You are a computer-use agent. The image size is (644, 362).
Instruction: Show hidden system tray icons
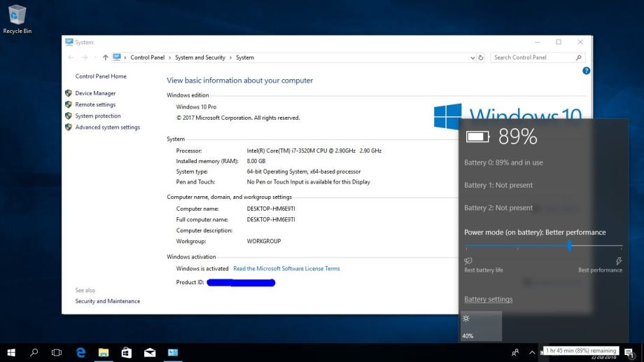(532, 353)
